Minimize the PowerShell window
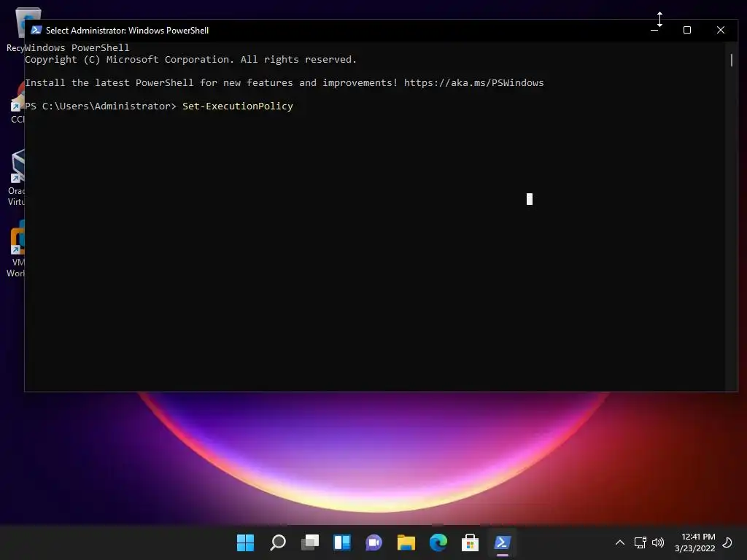Image resolution: width=747 pixels, height=560 pixels. tap(654, 30)
